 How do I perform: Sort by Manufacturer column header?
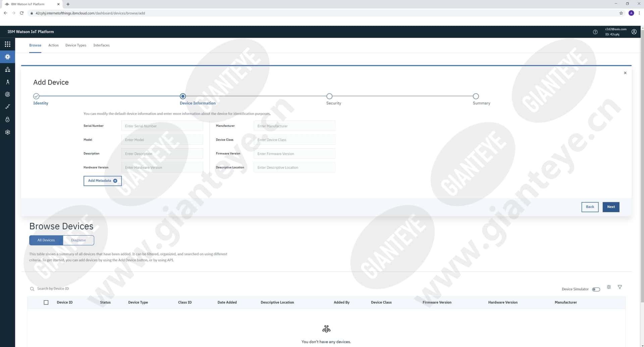point(566,302)
